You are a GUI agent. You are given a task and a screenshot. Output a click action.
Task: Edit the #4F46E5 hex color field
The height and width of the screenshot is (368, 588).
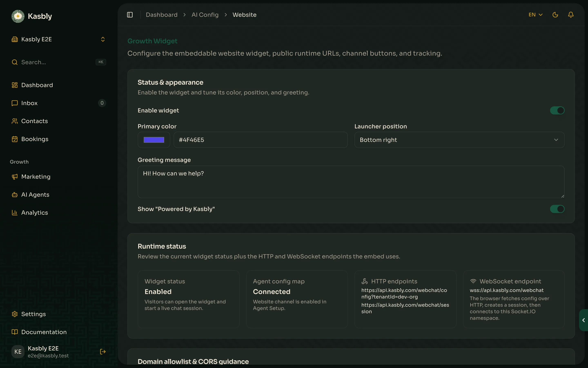261,140
